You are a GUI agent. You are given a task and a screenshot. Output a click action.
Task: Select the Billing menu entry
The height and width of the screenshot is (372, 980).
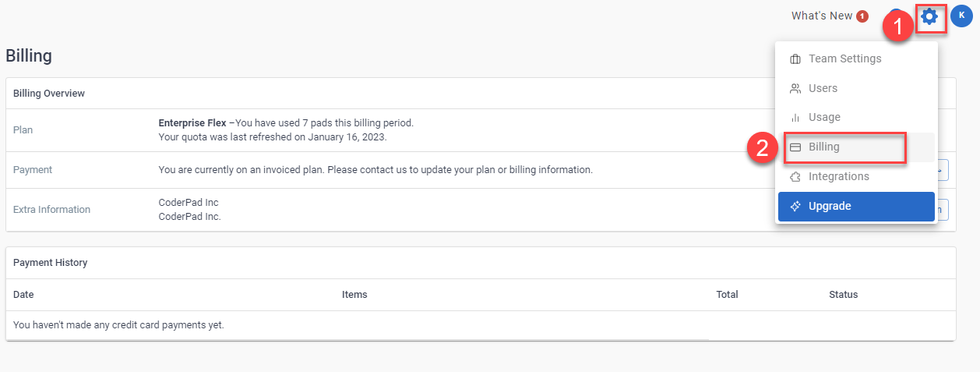(x=824, y=147)
